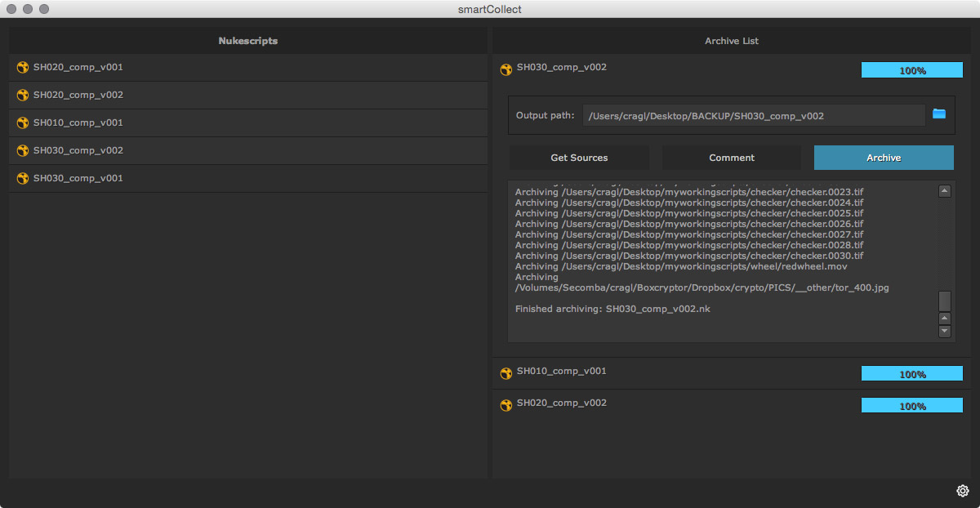Click the Nuke icon of SH020_comp_v002 in Archive List
Image resolution: width=980 pixels, height=508 pixels.
pos(506,405)
